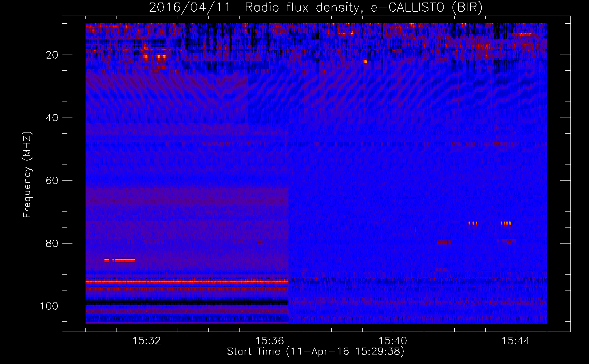Click the 15:40 time tick label
This screenshot has width=589, height=364.
(x=393, y=341)
